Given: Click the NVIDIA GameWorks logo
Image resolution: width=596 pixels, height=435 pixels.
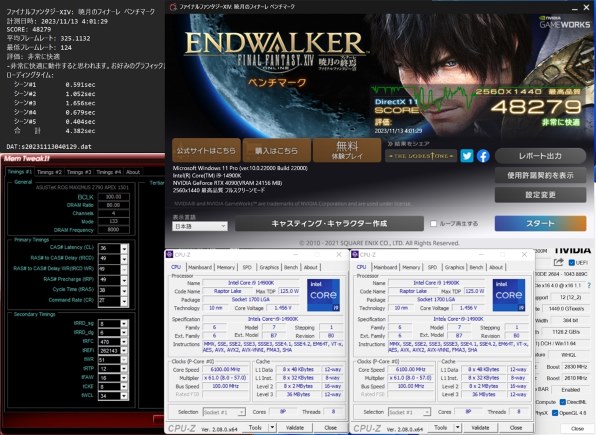Looking at the screenshot, I should click(565, 22).
